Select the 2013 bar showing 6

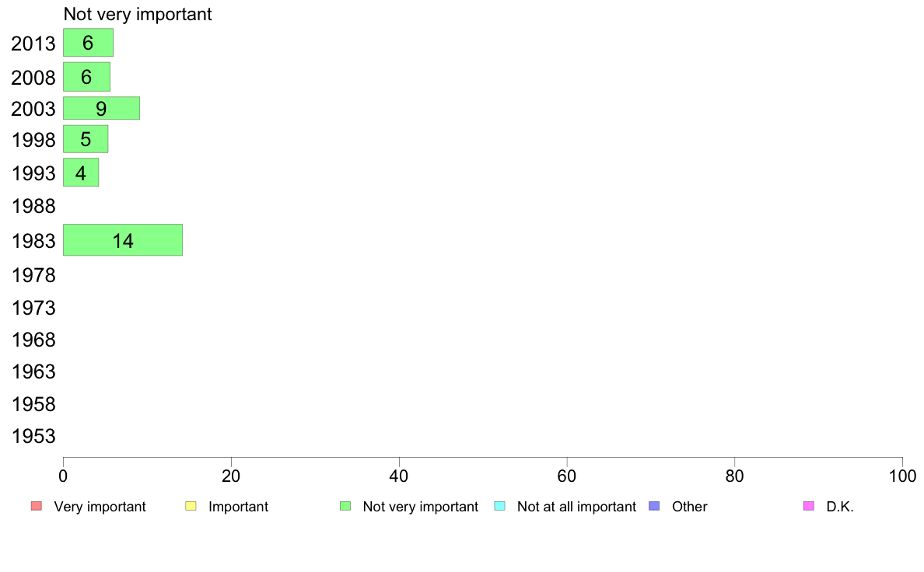click(x=89, y=43)
